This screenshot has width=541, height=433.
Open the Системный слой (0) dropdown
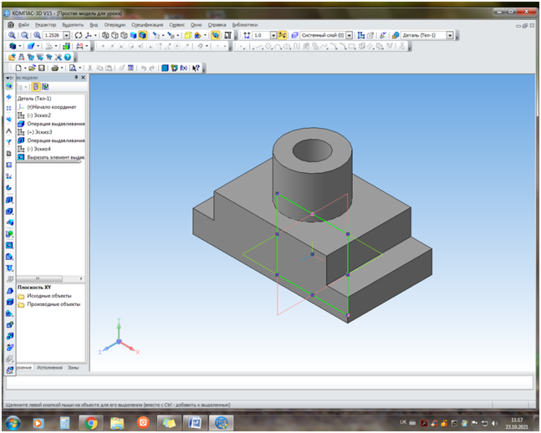click(349, 35)
